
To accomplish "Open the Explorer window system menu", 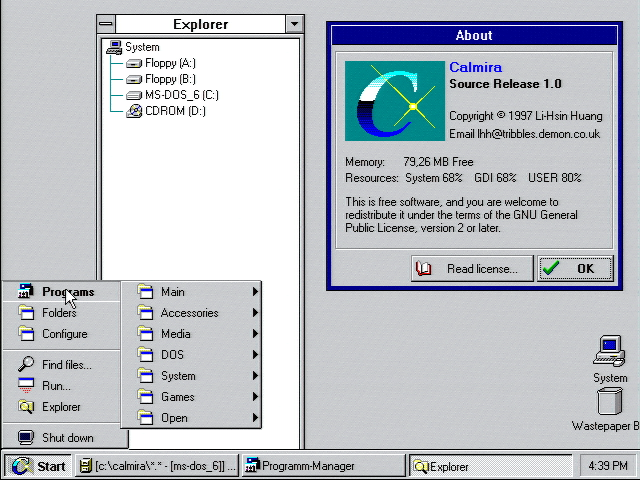I will point(107,24).
